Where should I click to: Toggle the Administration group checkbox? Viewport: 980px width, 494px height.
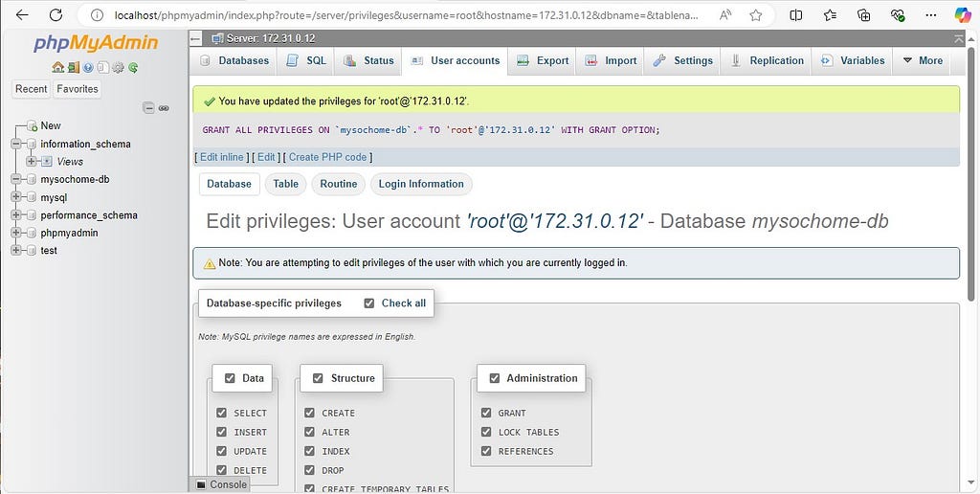[495, 378]
